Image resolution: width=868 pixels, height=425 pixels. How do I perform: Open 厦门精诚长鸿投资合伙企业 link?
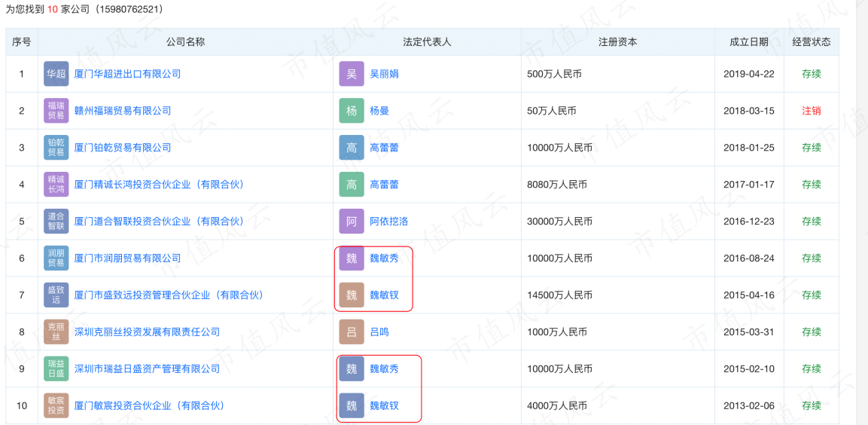pyautogui.click(x=159, y=184)
